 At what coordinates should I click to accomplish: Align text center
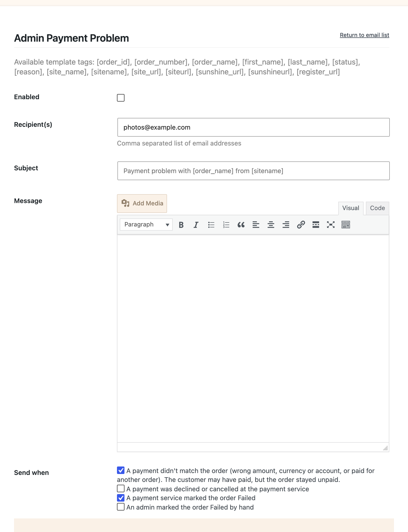pos(271,225)
